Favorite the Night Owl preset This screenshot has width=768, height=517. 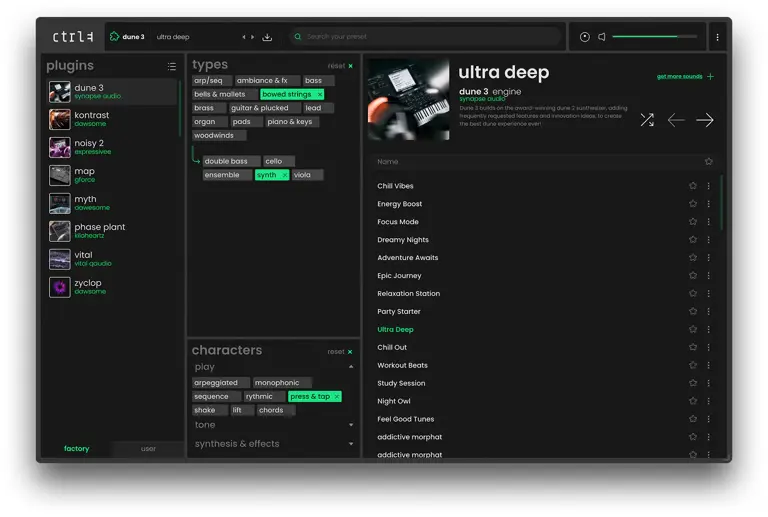[x=693, y=401]
